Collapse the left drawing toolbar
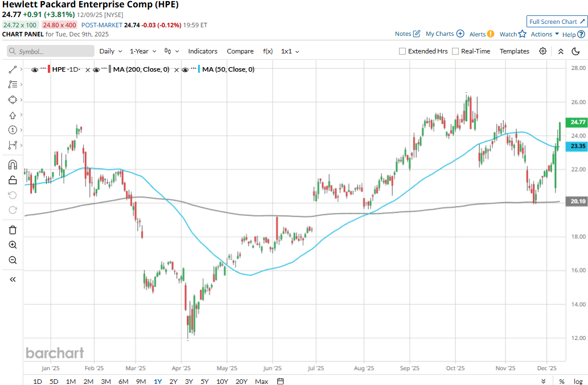The width and height of the screenshot is (588, 385). coord(13,279)
